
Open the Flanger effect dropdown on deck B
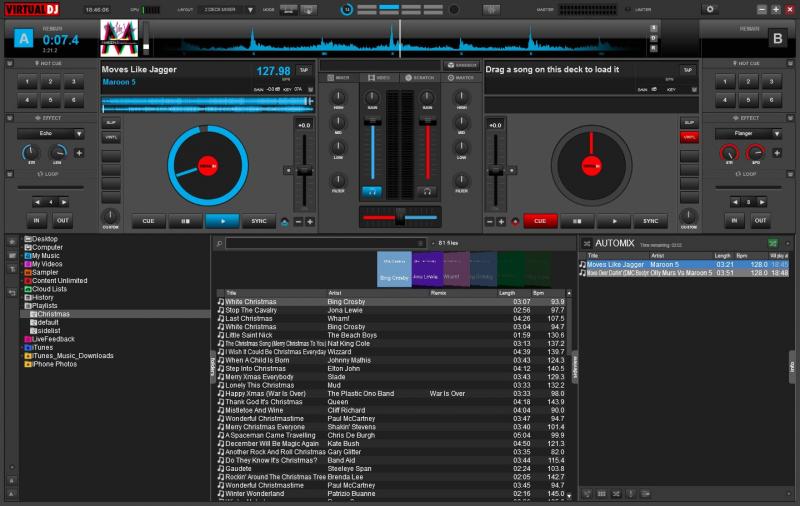tap(777, 134)
